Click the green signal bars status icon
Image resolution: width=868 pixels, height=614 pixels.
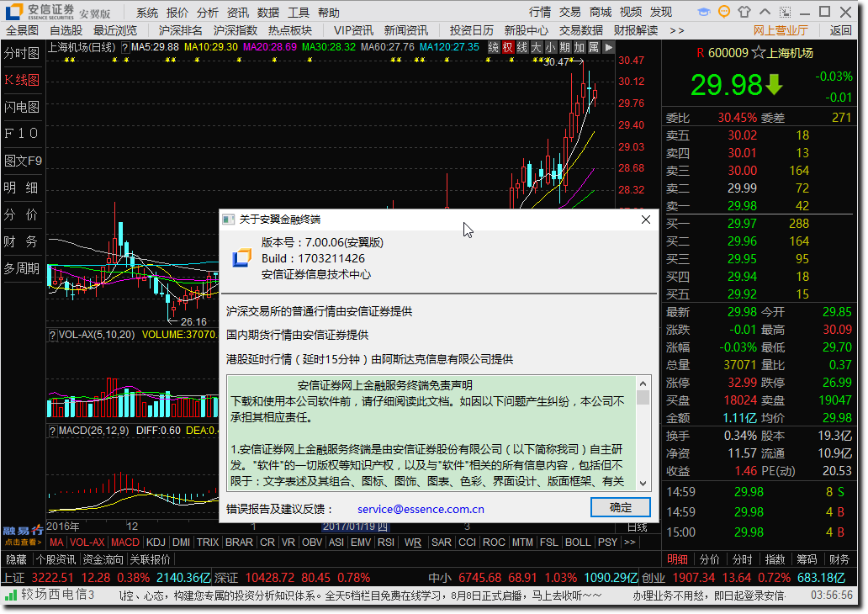tap(11, 595)
